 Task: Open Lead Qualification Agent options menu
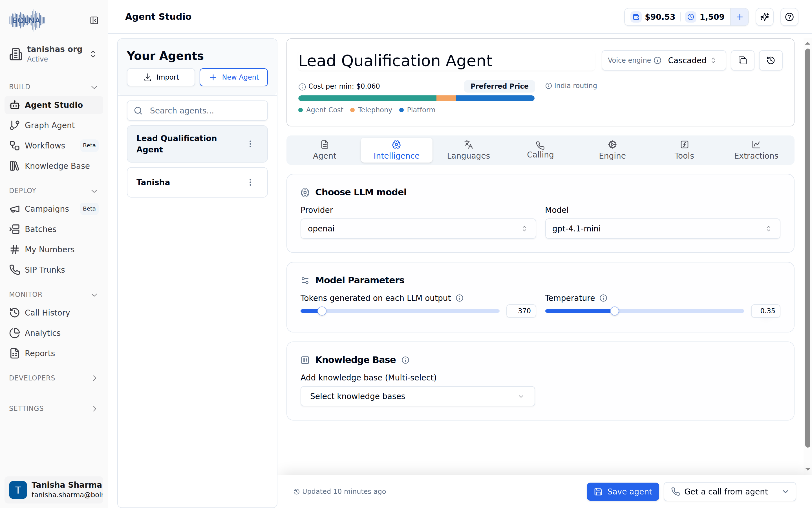coord(250,144)
